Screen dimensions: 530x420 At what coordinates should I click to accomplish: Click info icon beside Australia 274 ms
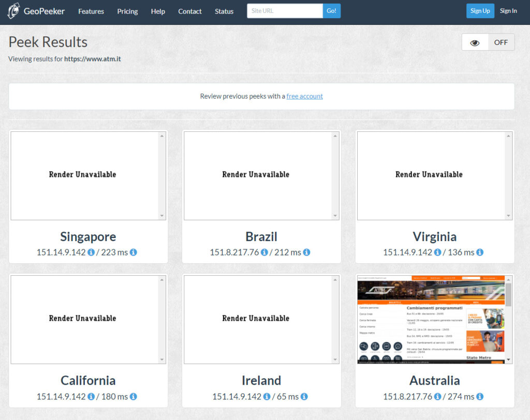tap(480, 397)
